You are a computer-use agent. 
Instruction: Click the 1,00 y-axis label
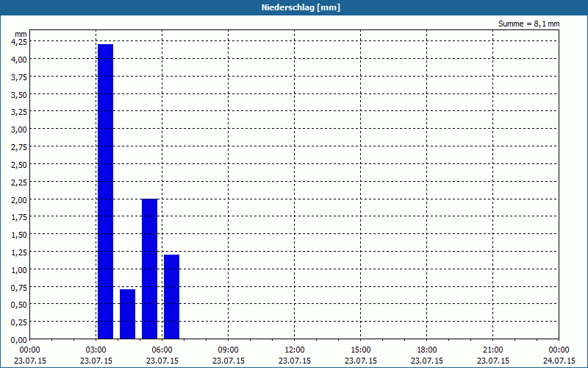point(19,269)
